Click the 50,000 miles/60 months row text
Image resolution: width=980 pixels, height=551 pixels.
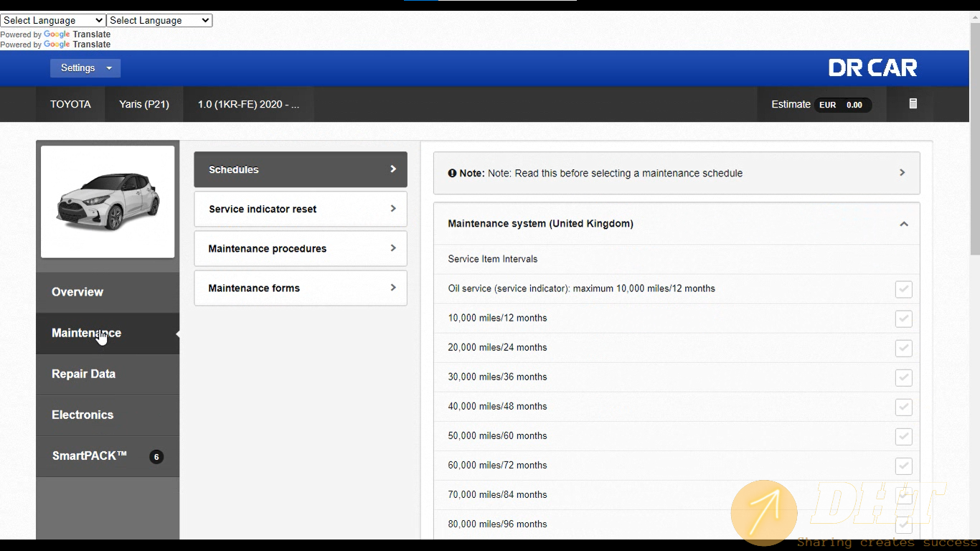coord(498,435)
